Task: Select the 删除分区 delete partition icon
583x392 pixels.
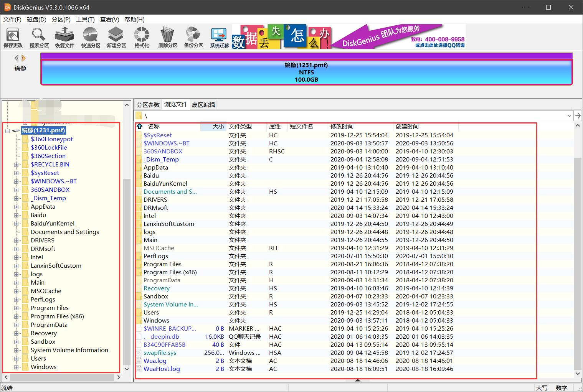Action: 167,37
